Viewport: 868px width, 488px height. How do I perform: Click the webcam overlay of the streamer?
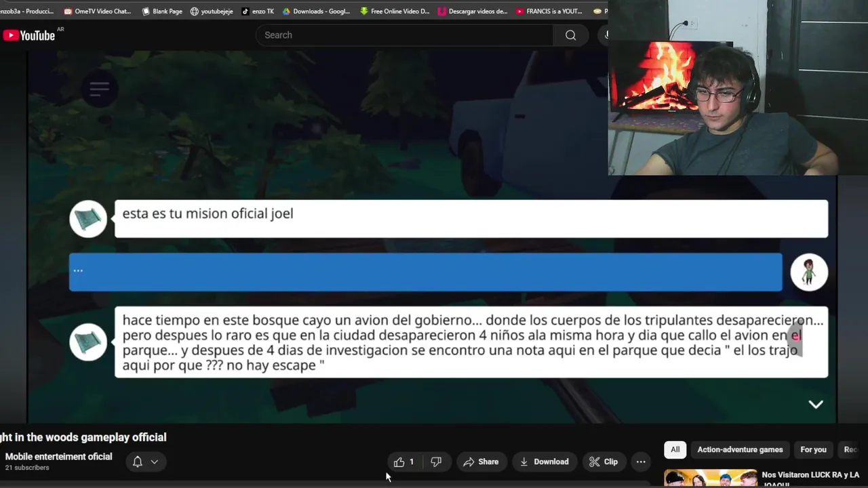coord(738,87)
